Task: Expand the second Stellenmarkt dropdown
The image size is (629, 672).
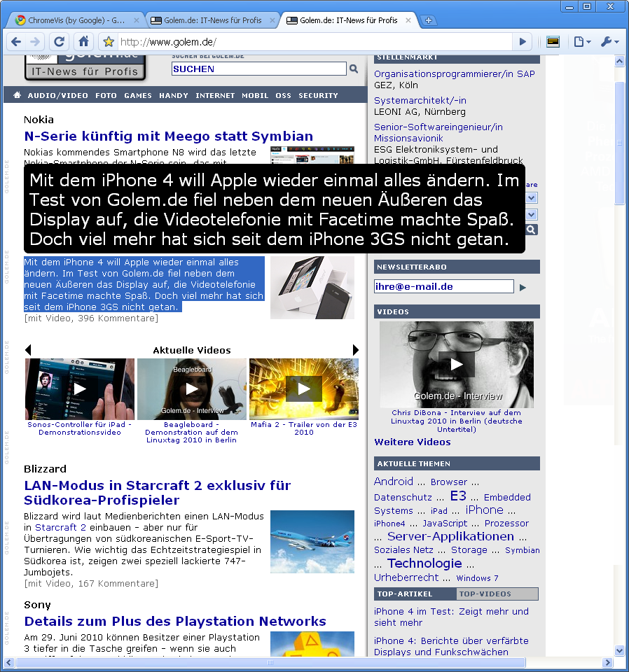Action: pyautogui.click(x=532, y=215)
